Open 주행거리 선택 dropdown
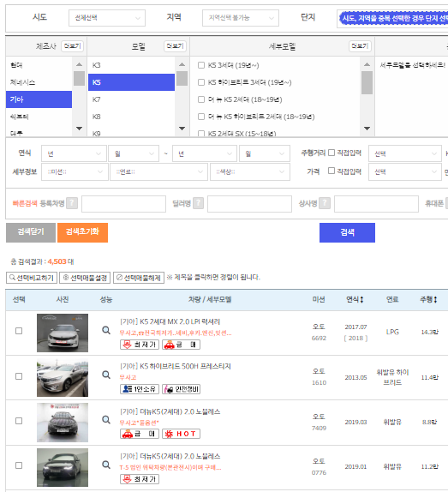The height and width of the screenshot is (492, 448). [405, 153]
